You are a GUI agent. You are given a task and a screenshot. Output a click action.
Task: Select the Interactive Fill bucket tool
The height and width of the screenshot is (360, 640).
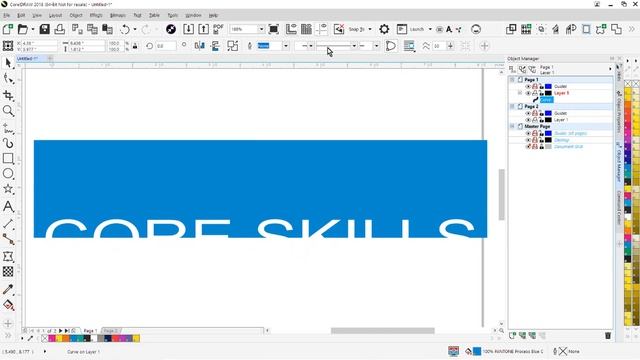pos(8,305)
